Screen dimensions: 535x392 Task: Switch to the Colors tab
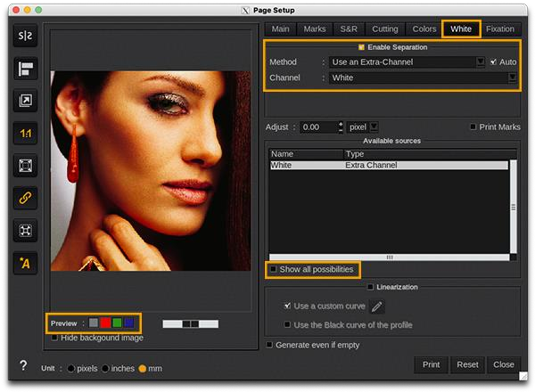(424, 29)
